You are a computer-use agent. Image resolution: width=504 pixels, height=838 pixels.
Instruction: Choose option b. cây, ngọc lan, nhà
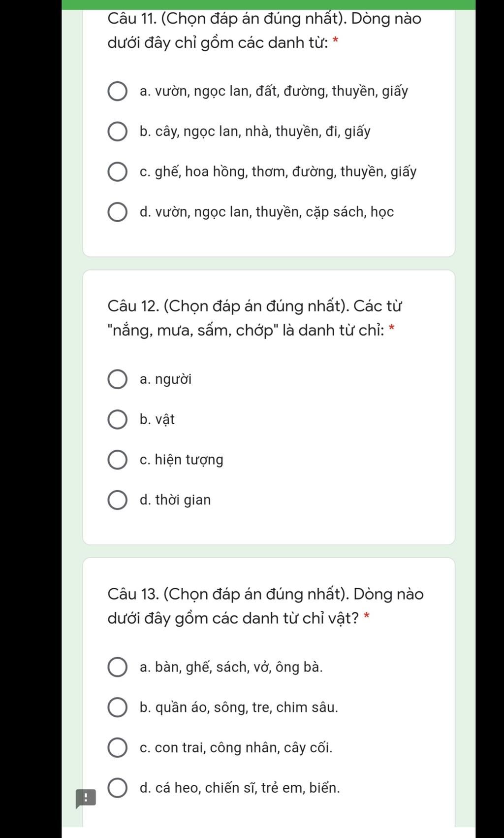pos(117,132)
